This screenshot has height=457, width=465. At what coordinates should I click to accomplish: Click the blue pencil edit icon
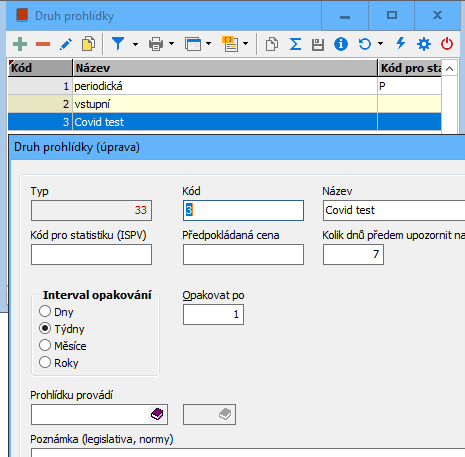(66, 44)
